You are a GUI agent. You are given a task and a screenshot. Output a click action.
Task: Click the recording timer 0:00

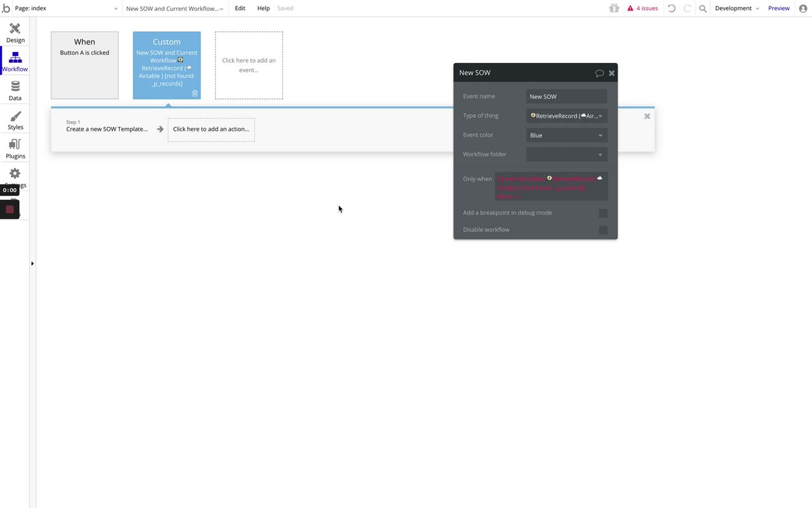10,190
